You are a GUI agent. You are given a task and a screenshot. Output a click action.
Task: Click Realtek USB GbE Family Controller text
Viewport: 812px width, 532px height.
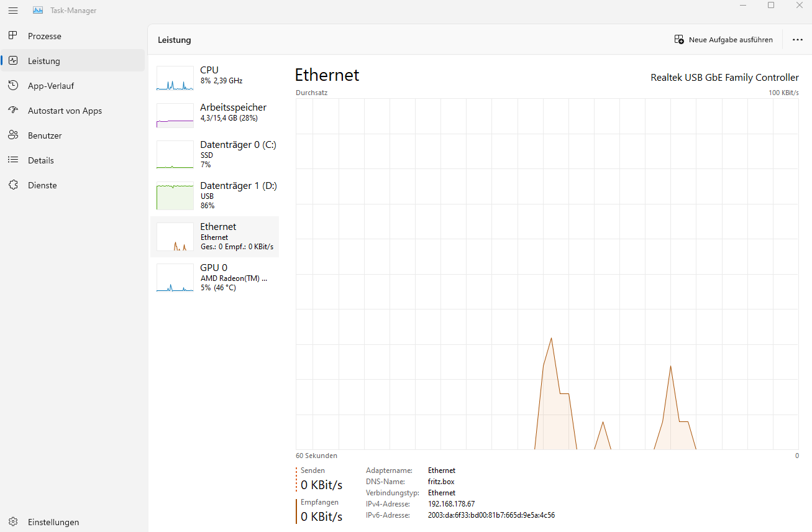pyautogui.click(x=724, y=78)
